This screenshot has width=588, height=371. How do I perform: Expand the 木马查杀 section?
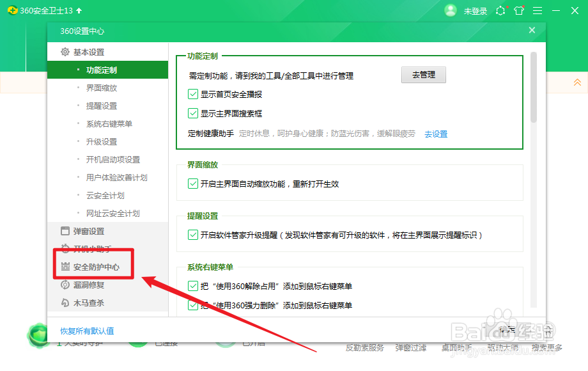point(107,303)
